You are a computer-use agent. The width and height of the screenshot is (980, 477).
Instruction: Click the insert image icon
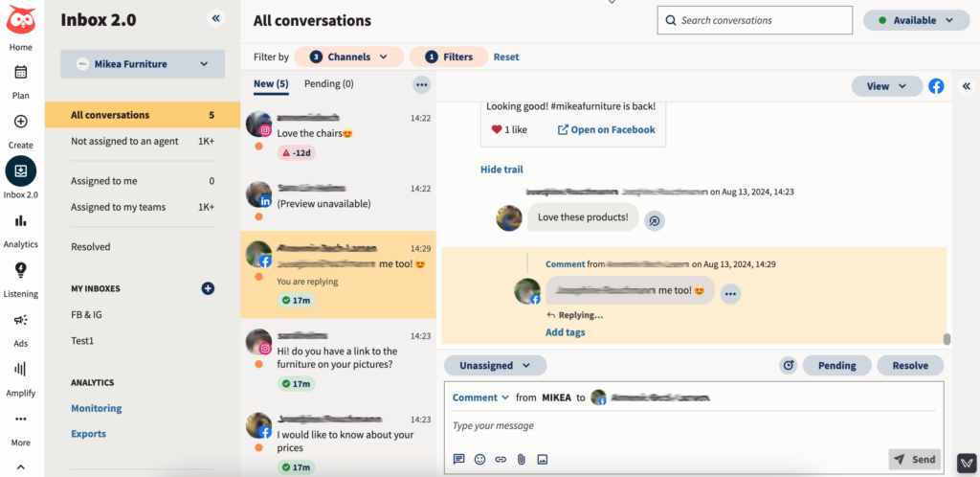click(542, 460)
